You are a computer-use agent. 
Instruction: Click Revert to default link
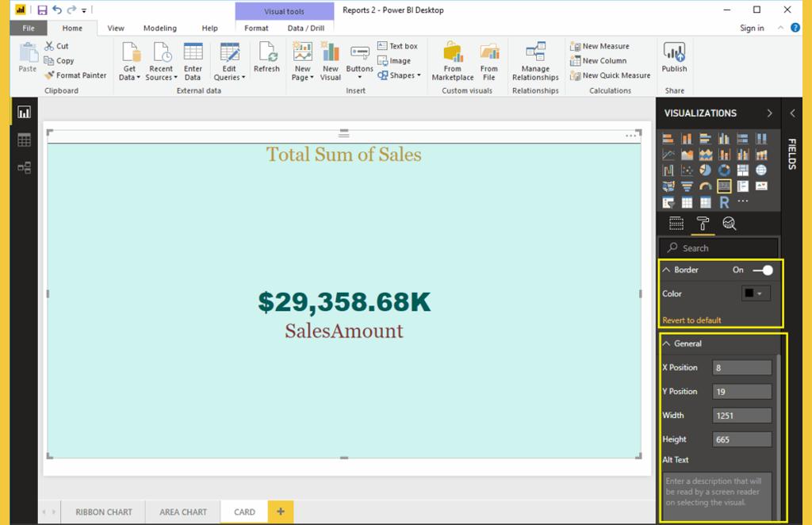click(x=691, y=320)
